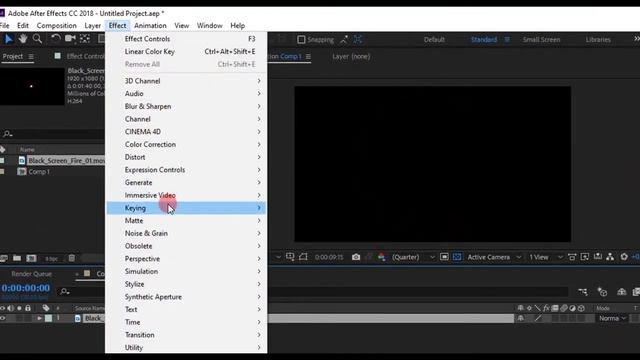Image resolution: width=640 pixels, height=360 pixels.
Task: Click the Composition Mini-Flowchart icon in timeline
Action: (x=583, y=291)
